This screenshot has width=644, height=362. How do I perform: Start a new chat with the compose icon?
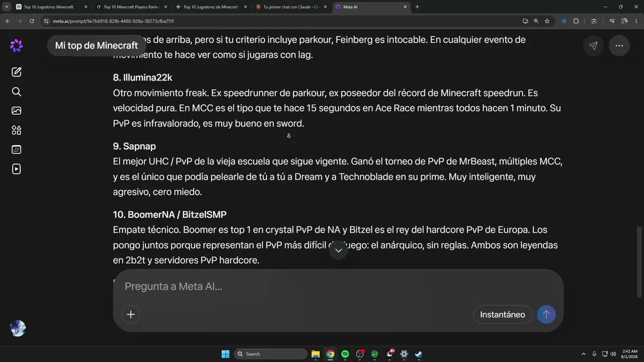tap(17, 72)
